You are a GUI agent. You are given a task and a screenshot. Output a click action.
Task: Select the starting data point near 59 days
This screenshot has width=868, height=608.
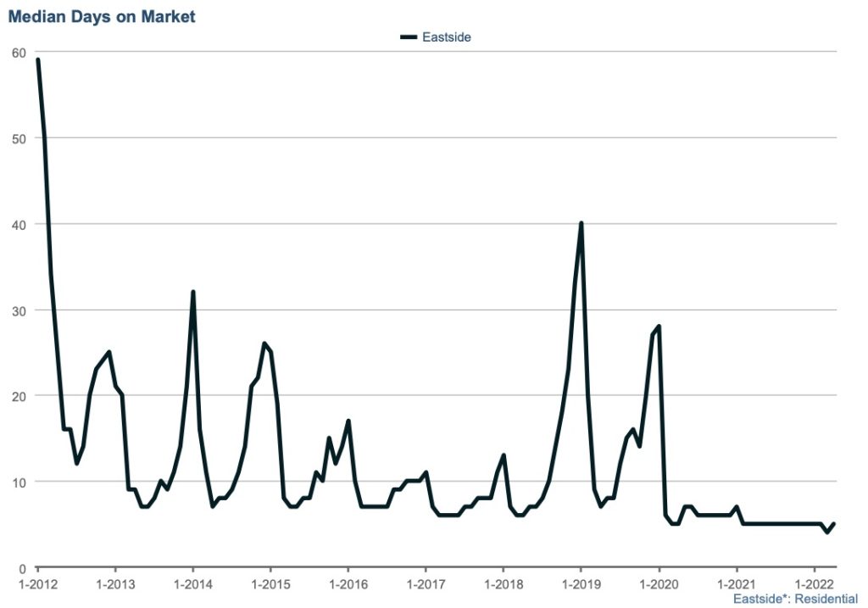[38, 60]
